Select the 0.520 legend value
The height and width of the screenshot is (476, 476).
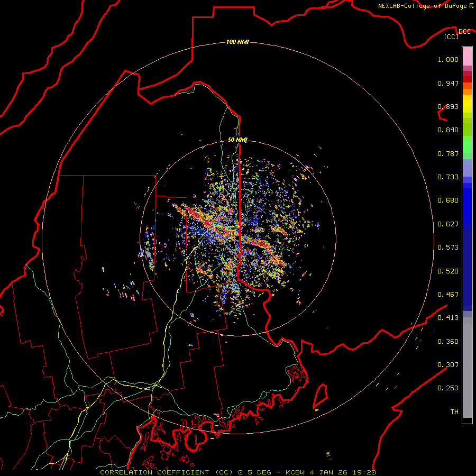pos(448,271)
